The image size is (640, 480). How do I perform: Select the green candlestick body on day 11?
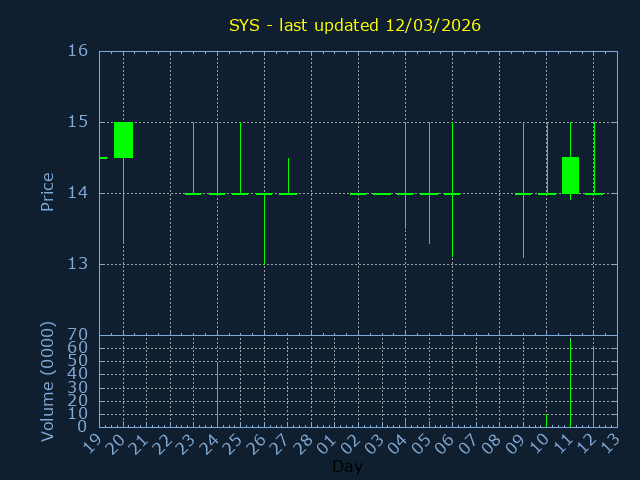pos(570,175)
